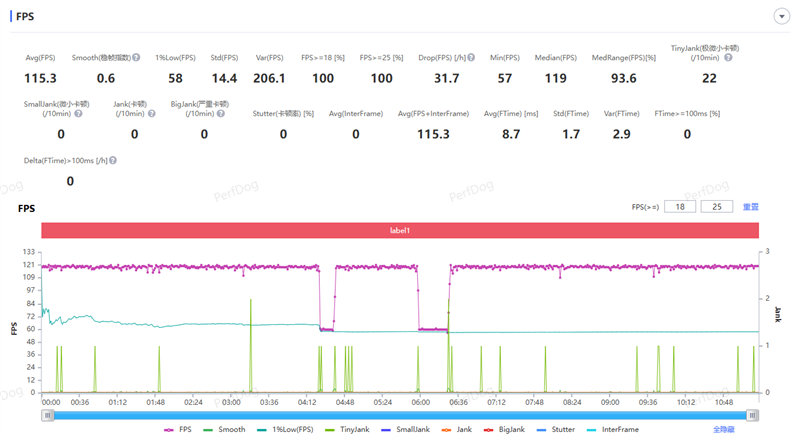
Task: Click the left handle of the timeline range slider
Action: pos(46,414)
